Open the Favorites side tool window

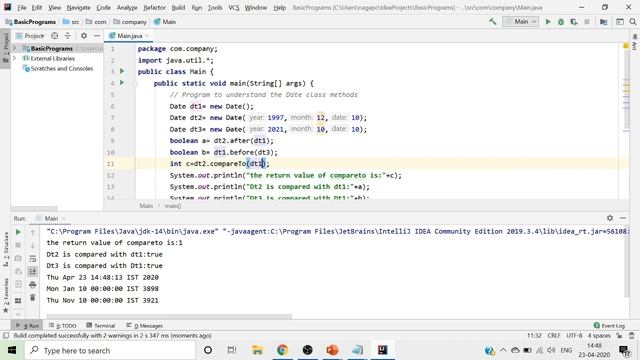pos(6,296)
